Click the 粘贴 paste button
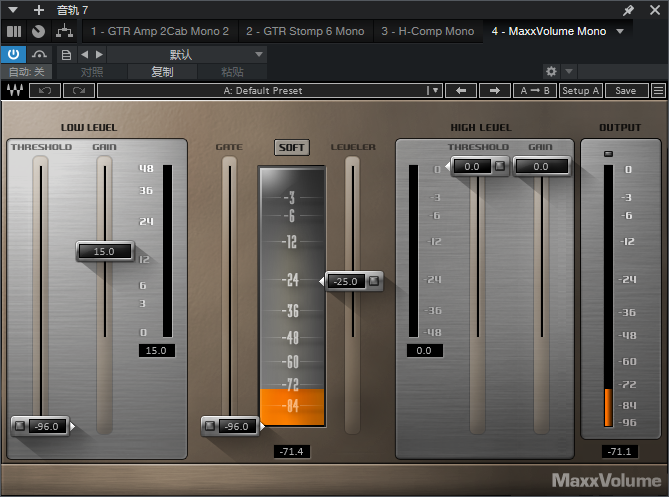The height and width of the screenshot is (497, 669). (233, 72)
